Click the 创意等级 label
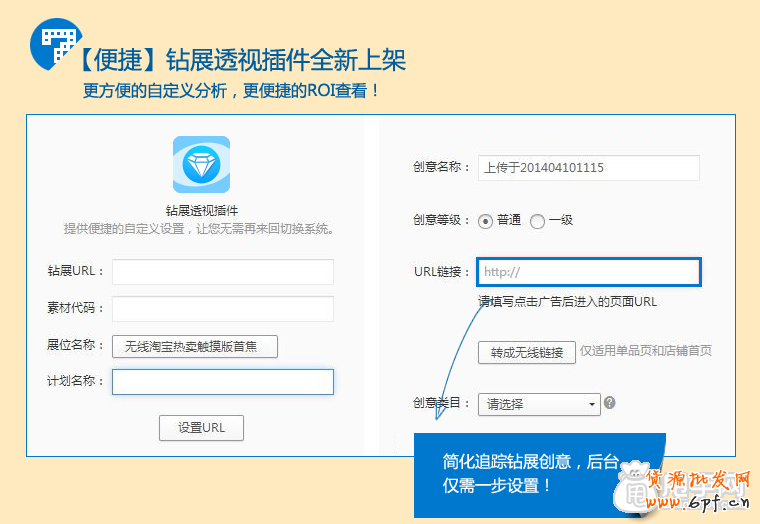The height and width of the screenshot is (524, 760). [x=441, y=220]
